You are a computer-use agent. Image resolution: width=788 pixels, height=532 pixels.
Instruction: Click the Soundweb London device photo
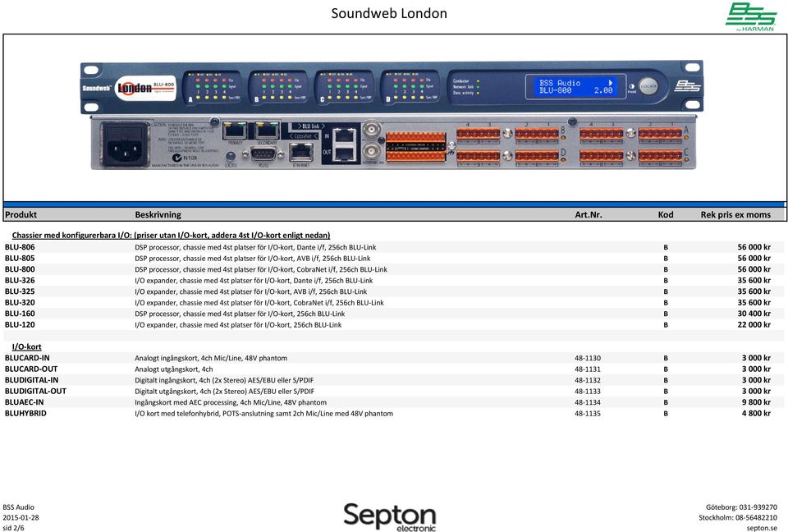(393, 115)
